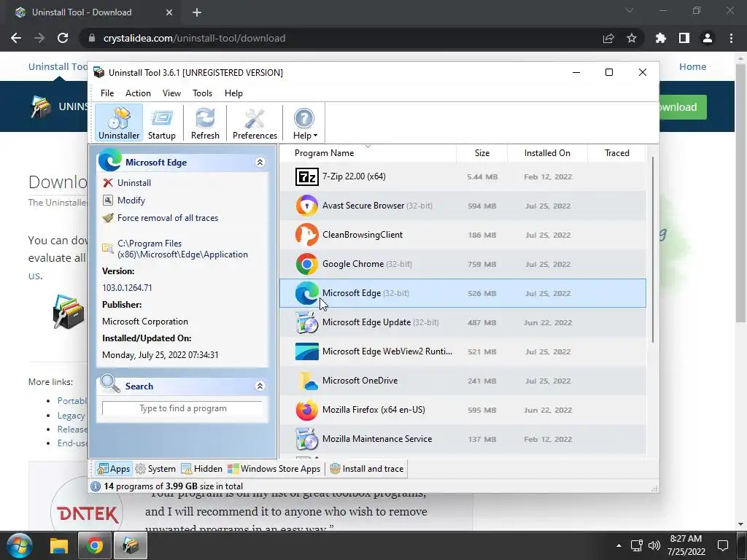The image size is (747, 560).
Task: Bookmark this page with the star icon
Action: point(632,38)
